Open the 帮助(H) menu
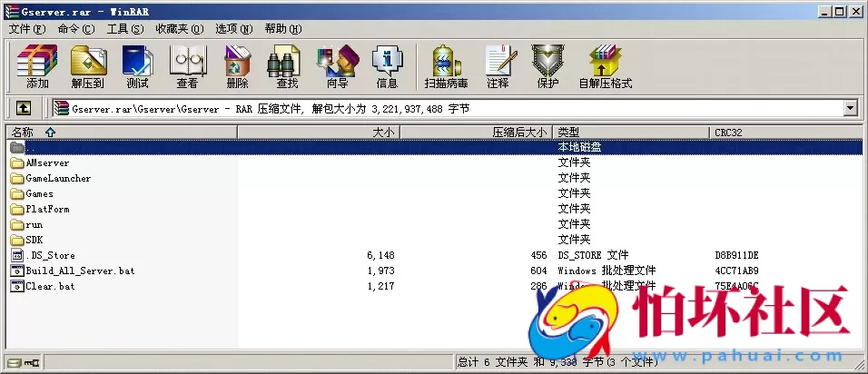 coord(283,29)
